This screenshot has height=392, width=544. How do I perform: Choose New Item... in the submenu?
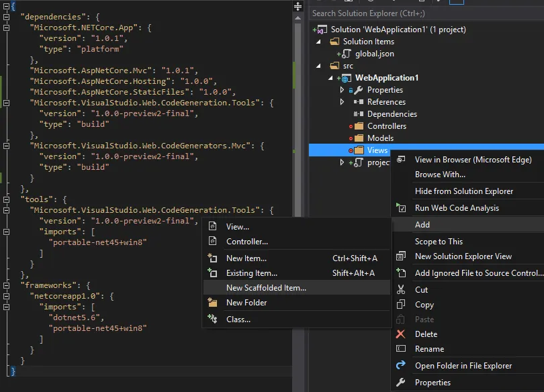(297, 258)
